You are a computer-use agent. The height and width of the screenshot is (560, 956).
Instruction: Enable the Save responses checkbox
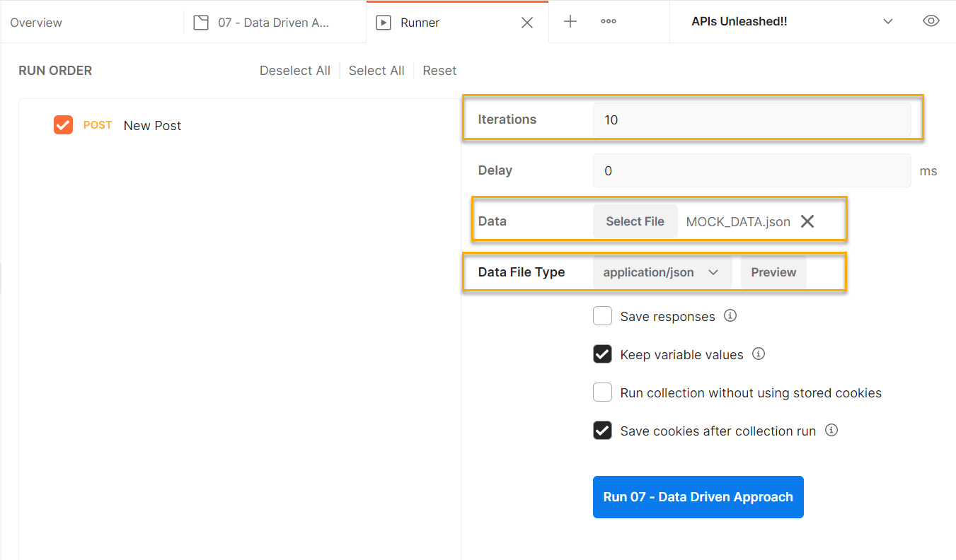coord(602,316)
